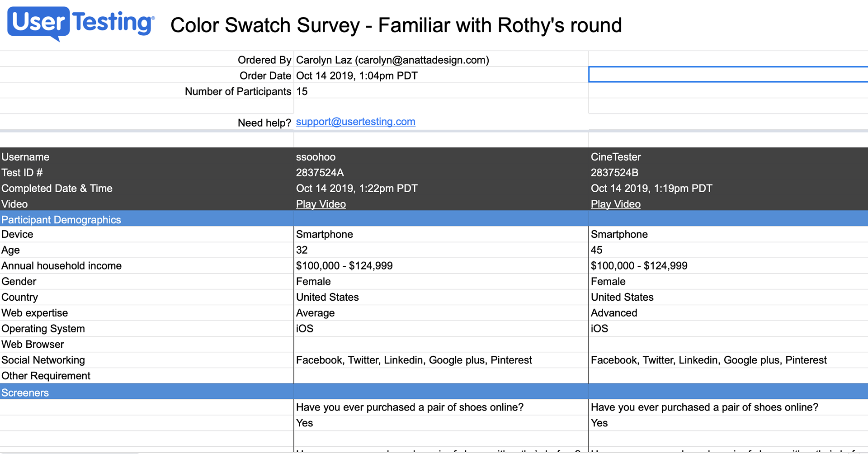Click the Country row label

19,297
